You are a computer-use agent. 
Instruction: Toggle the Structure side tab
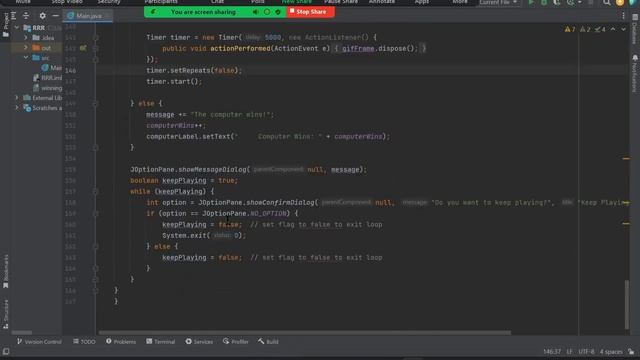(6, 314)
